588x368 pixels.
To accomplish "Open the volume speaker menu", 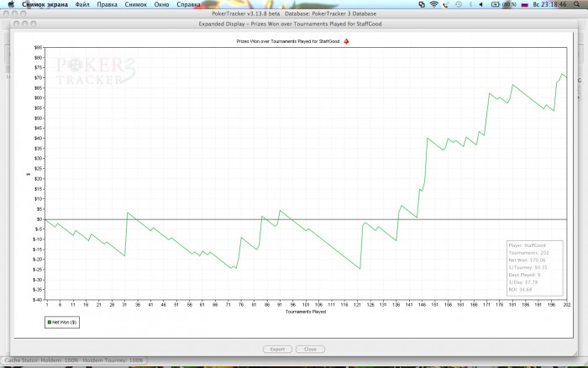I will (481, 4).
